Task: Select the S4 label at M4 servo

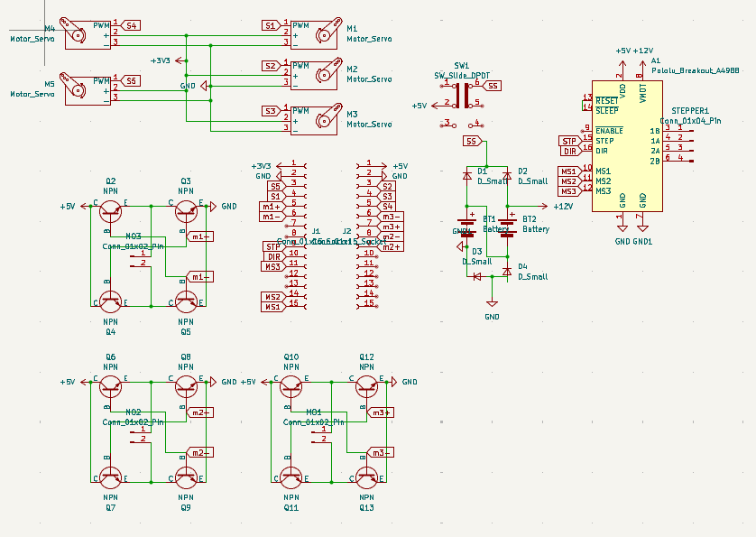Action: pos(132,25)
